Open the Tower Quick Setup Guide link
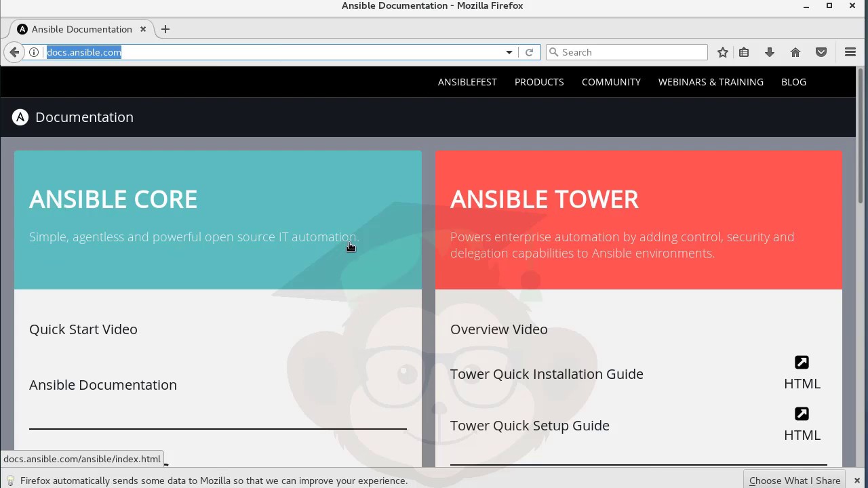This screenshot has height=488, width=868. click(x=530, y=426)
